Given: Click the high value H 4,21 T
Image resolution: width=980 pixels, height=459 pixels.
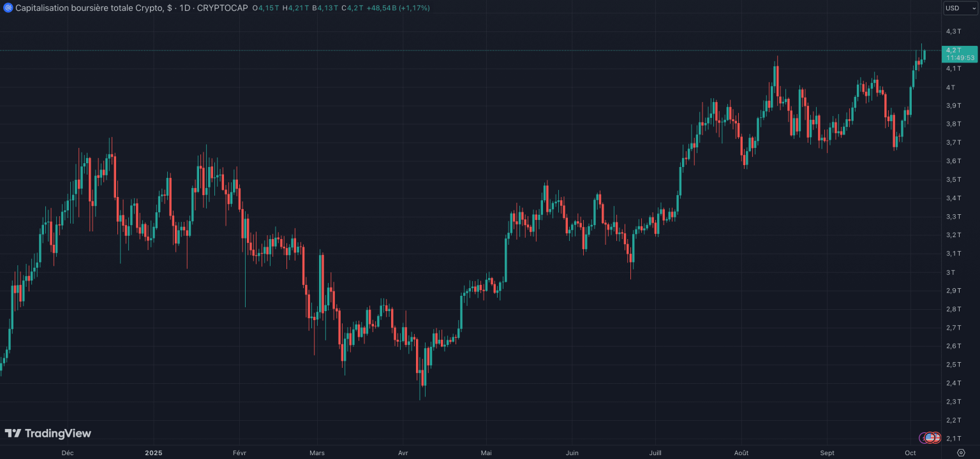Looking at the screenshot, I should (x=296, y=8).
